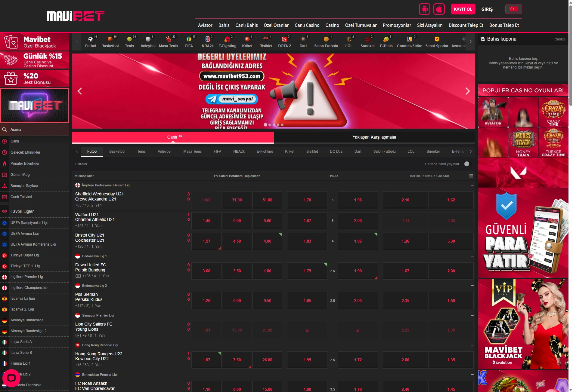The image size is (573, 392).
Task: Open the Günlük %15 casino discount promo
Action: [35, 60]
